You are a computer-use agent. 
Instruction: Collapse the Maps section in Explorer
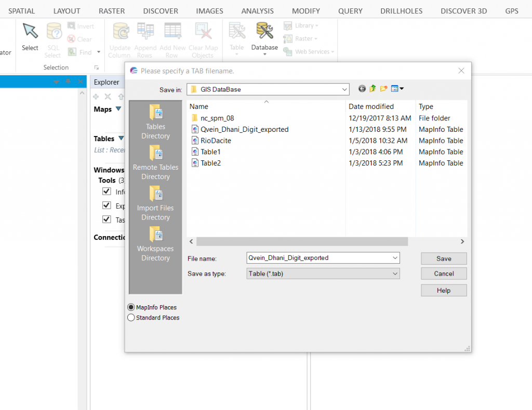[x=118, y=109]
